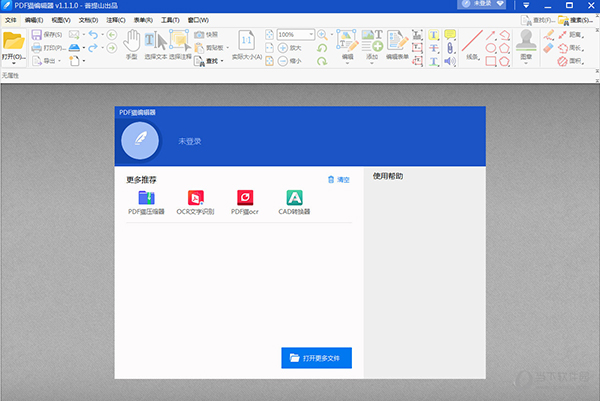Click the Save floppy disk icon

point(36,35)
